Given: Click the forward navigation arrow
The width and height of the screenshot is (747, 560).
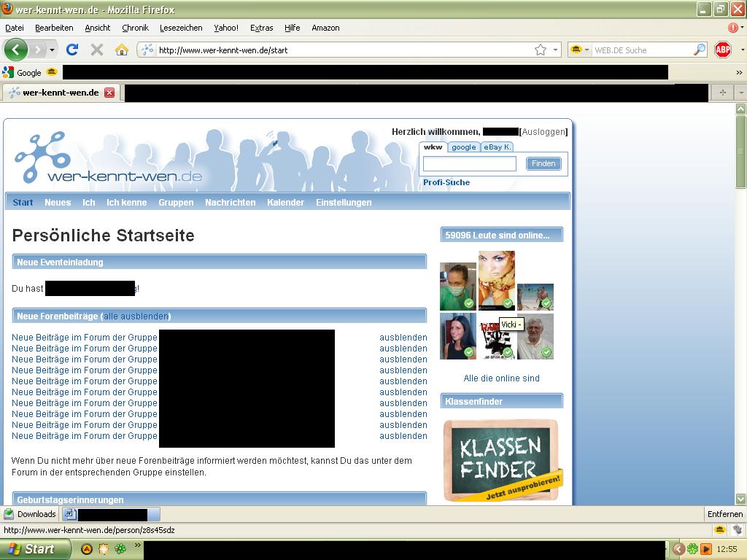Looking at the screenshot, I should click(x=38, y=50).
